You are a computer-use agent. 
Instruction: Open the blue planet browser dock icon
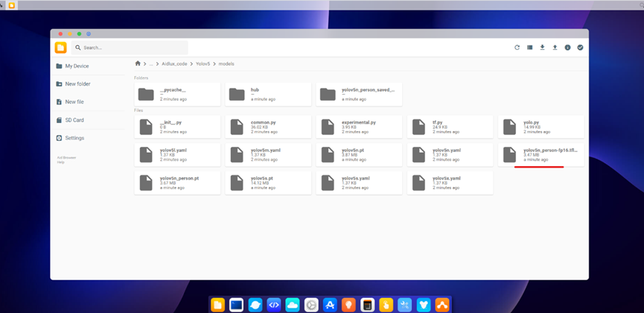255,305
